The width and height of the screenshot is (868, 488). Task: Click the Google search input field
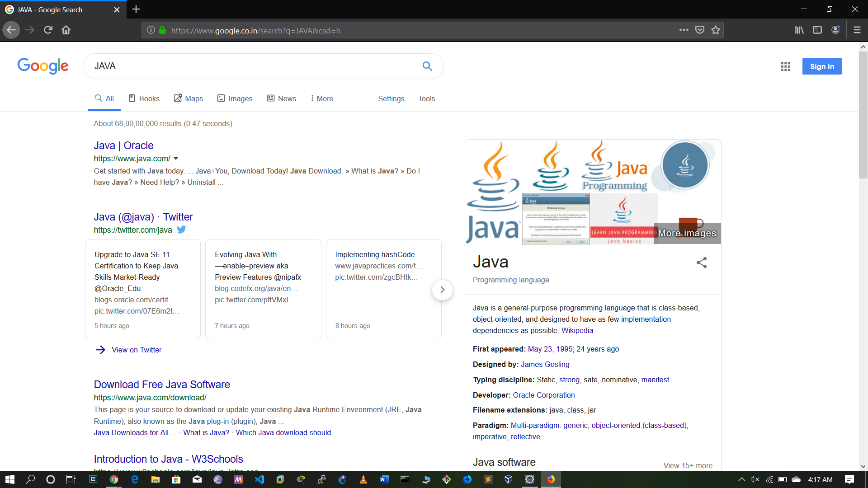coord(253,66)
